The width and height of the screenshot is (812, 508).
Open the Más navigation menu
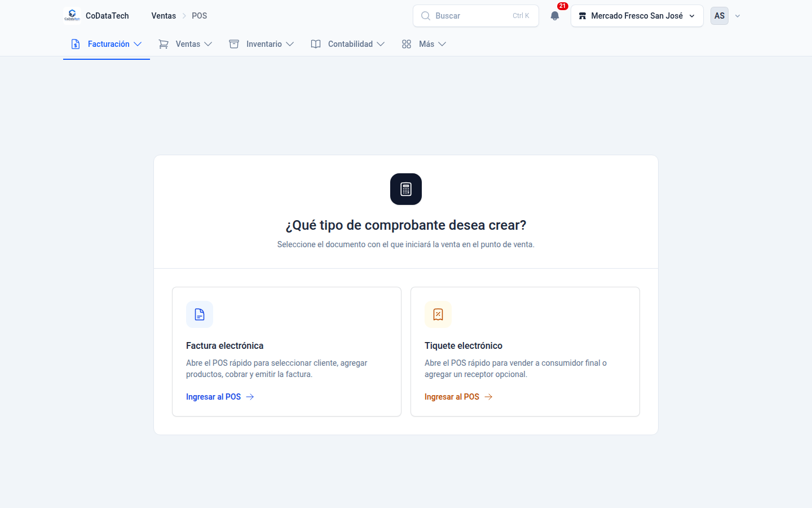[x=424, y=44]
